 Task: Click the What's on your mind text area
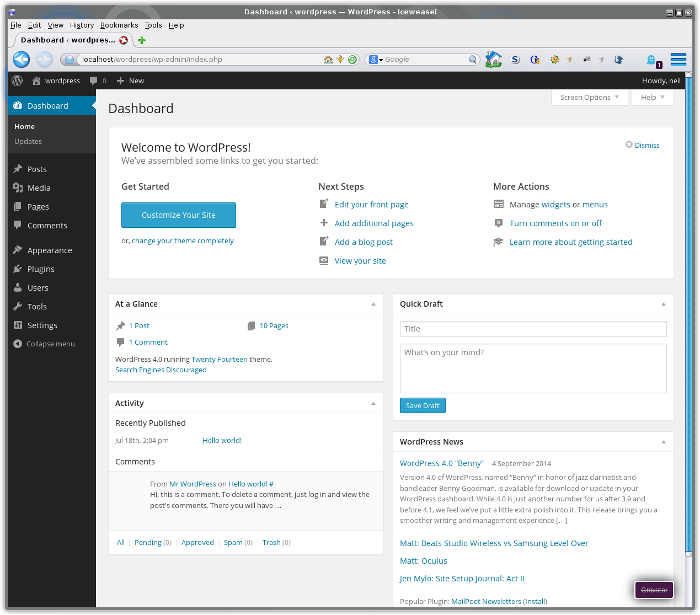533,368
